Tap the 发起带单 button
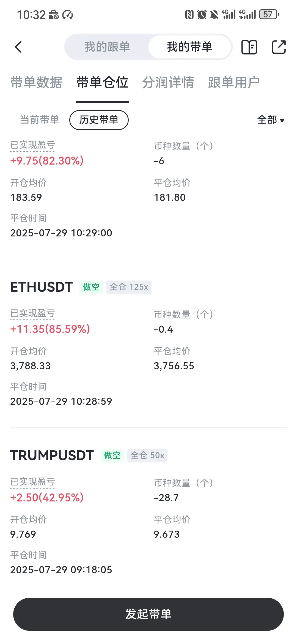The width and height of the screenshot is (297, 644). [148, 614]
